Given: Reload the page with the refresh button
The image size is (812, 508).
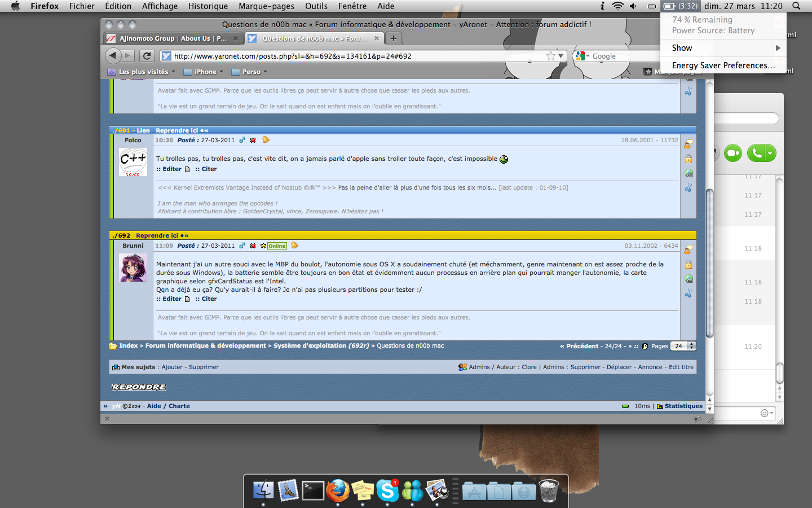Looking at the screenshot, I should 147,56.
